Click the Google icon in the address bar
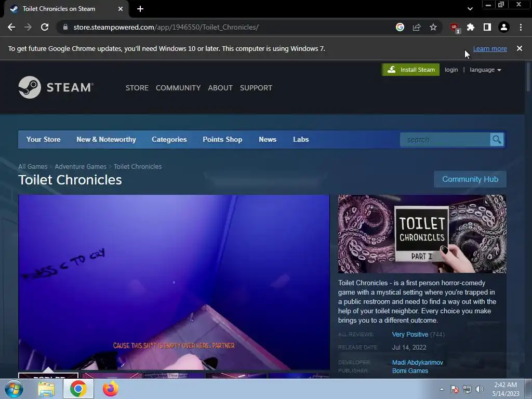Screen dimensions: 532x399 pyautogui.click(x=400, y=27)
